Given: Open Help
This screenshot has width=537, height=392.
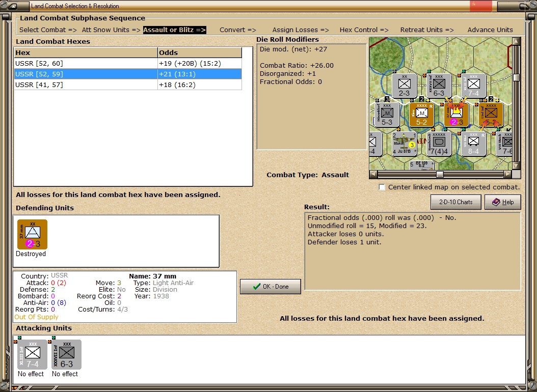Looking at the screenshot, I should point(503,202).
